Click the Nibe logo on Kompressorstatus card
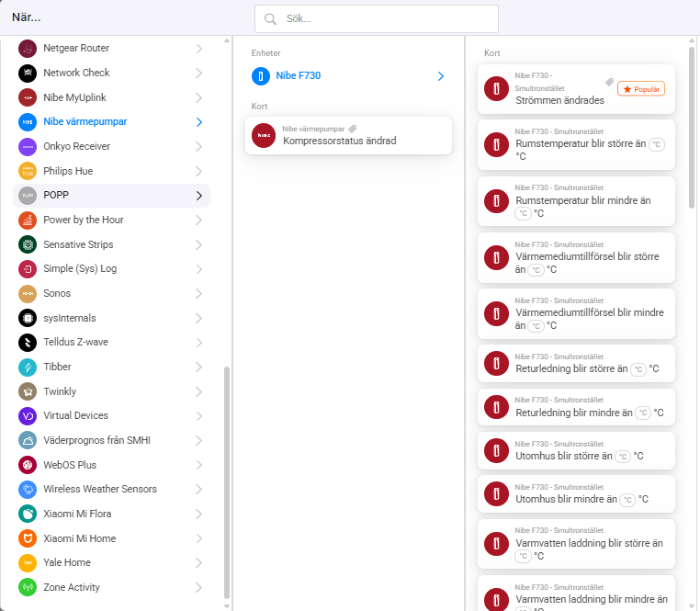700x611 pixels. pyautogui.click(x=264, y=135)
